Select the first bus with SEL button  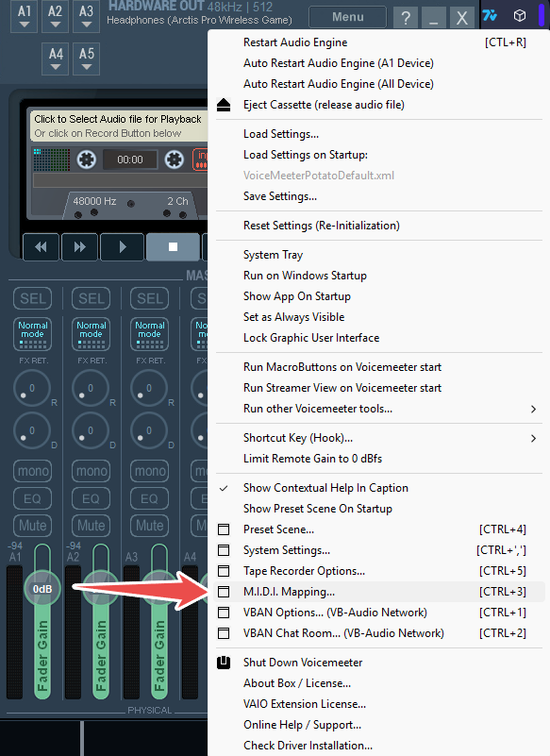point(33,298)
